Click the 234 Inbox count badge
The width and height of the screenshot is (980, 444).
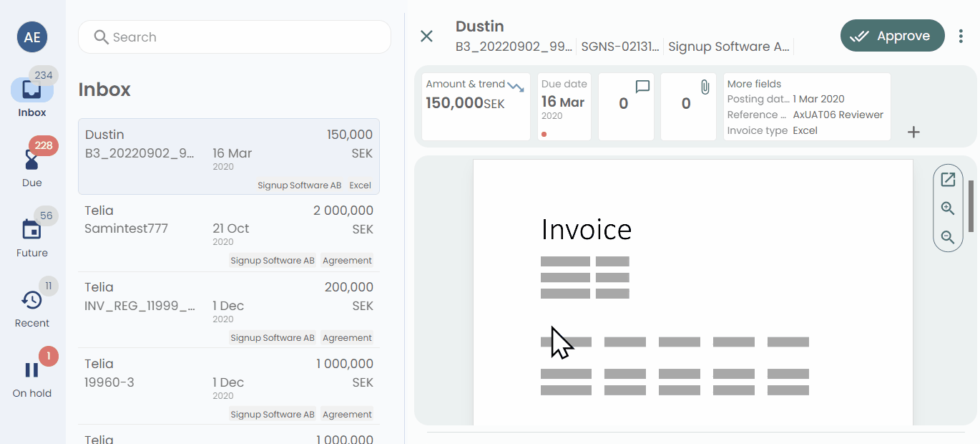click(x=44, y=75)
